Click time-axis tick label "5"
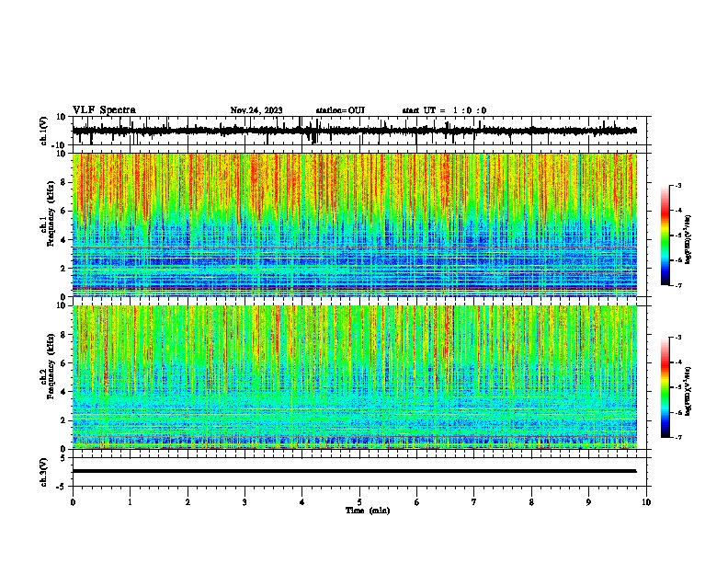The height and width of the screenshot is (563, 728). [x=359, y=501]
